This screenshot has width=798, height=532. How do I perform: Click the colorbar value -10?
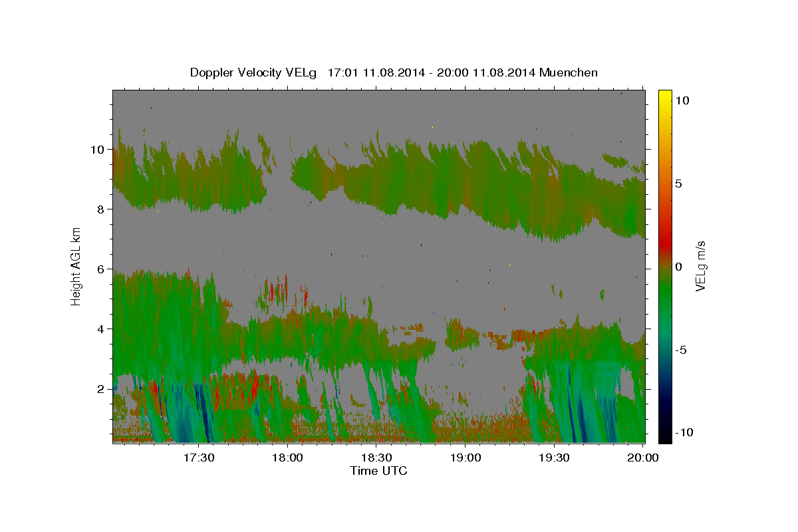(684, 433)
